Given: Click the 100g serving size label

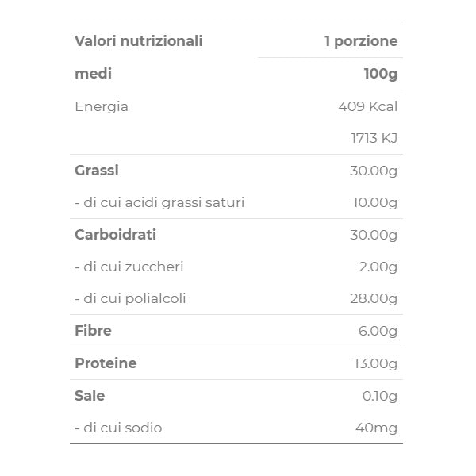Looking at the screenshot, I should pyautogui.click(x=380, y=74).
